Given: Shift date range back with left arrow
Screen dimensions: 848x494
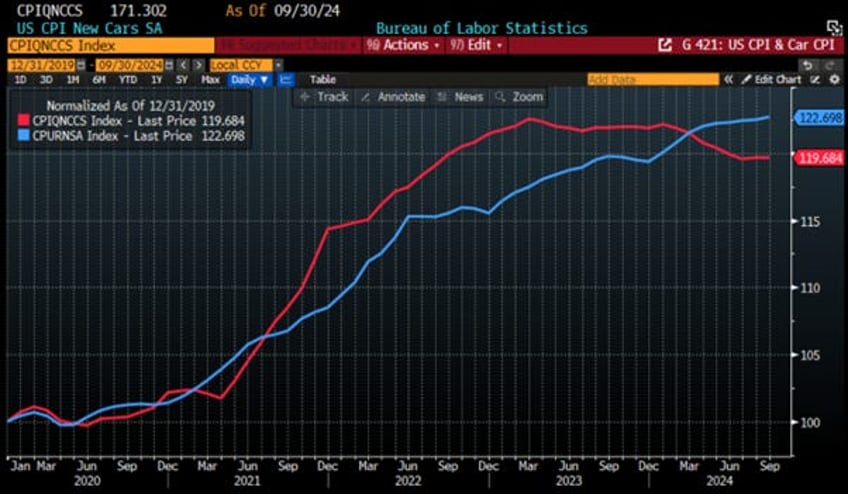Looking at the screenshot, I should point(184,65).
